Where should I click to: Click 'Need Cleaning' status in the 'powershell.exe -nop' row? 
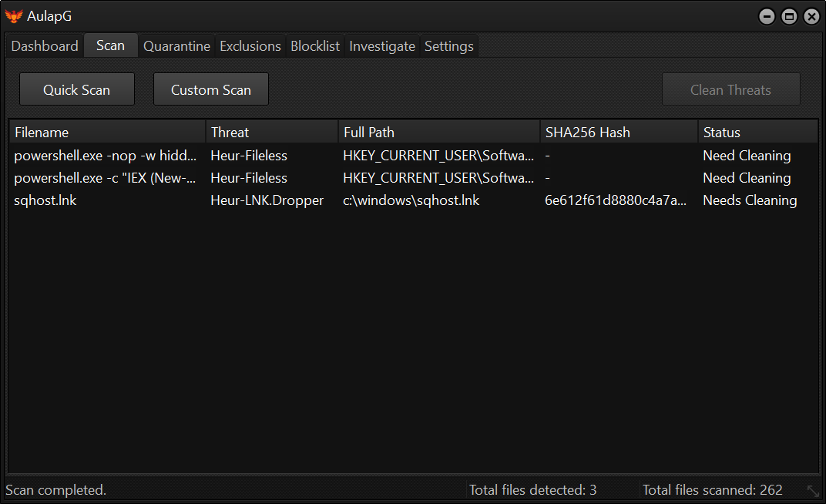(747, 156)
